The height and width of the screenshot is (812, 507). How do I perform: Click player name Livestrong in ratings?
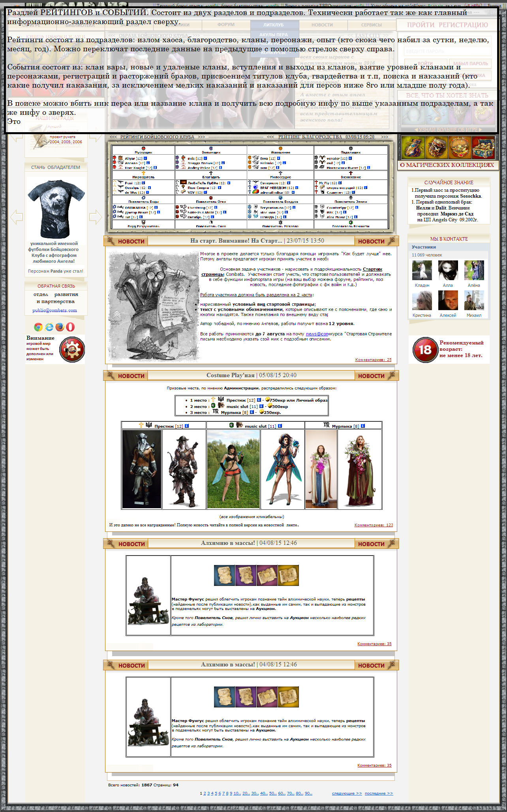tap(197, 208)
